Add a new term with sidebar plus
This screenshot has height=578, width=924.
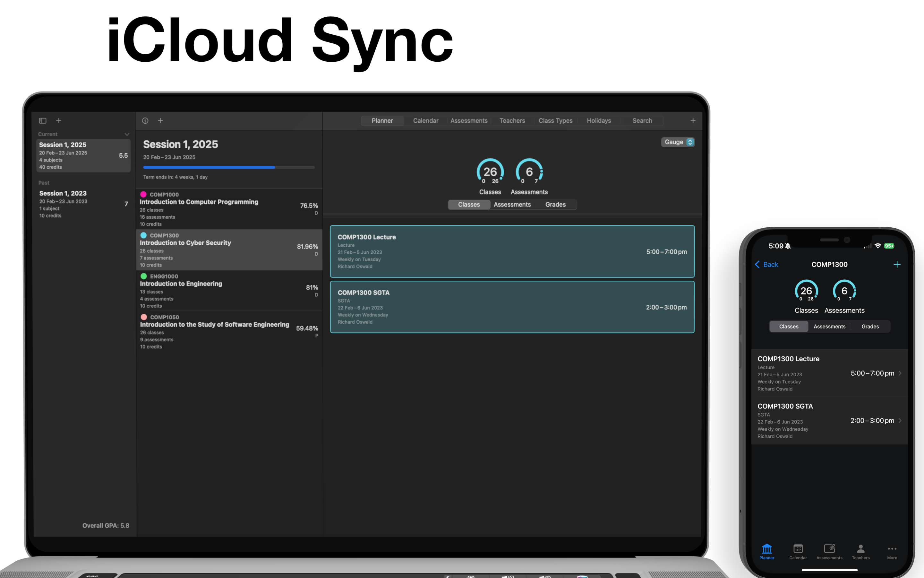pyautogui.click(x=59, y=121)
